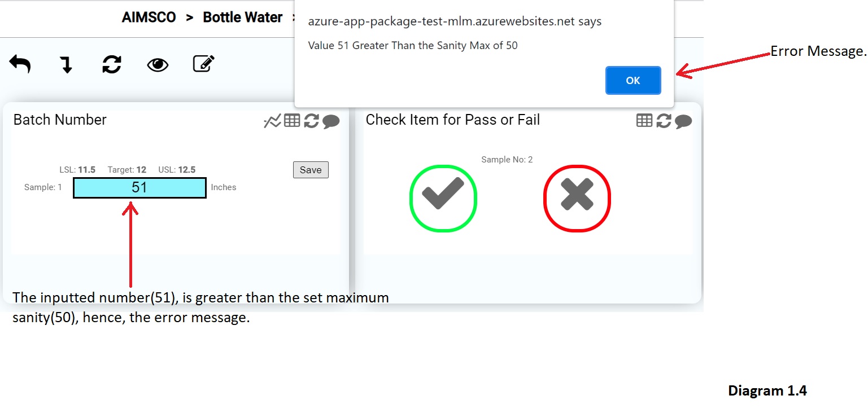Open Batch Number line chart icon
Image resolution: width=868 pixels, height=413 pixels.
tap(272, 121)
